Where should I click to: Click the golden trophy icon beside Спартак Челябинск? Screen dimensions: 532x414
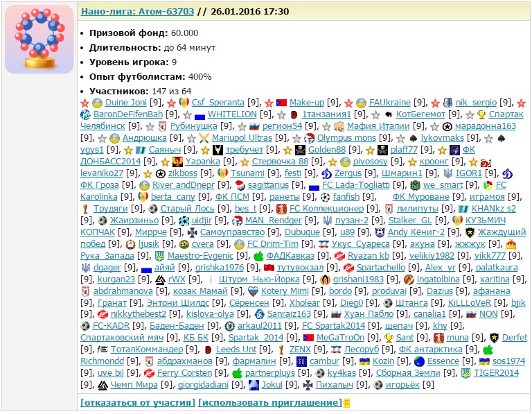482,114
